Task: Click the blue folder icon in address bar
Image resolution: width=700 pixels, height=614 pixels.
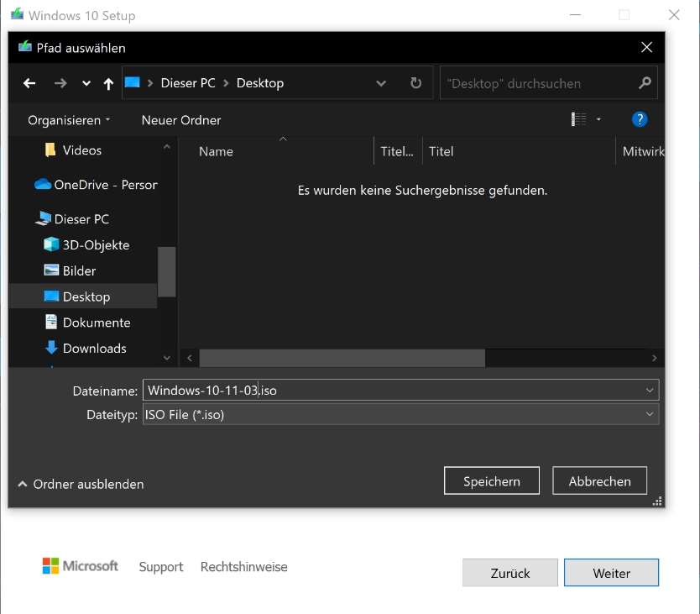Action: [x=132, y=82]
